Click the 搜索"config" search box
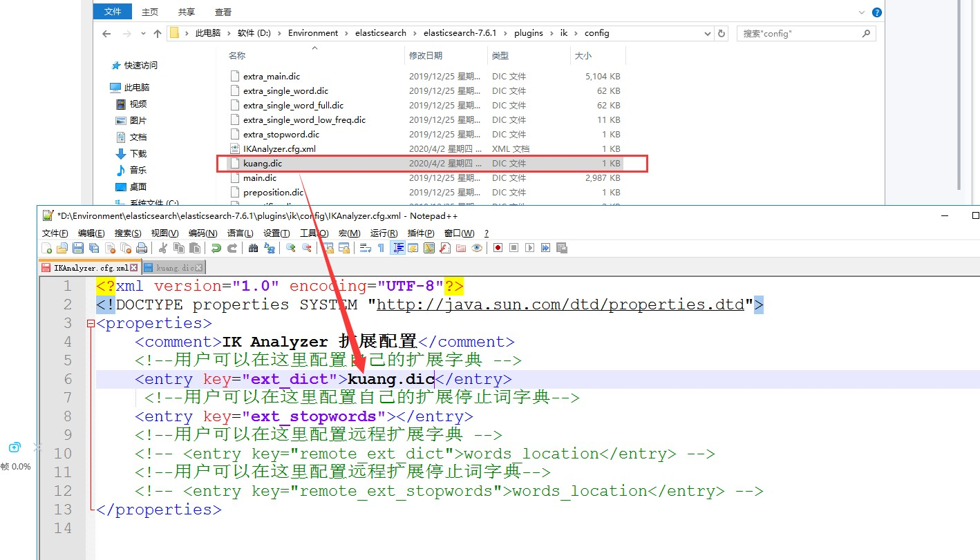Screen dimensions: 980x560 click(802, 33)
